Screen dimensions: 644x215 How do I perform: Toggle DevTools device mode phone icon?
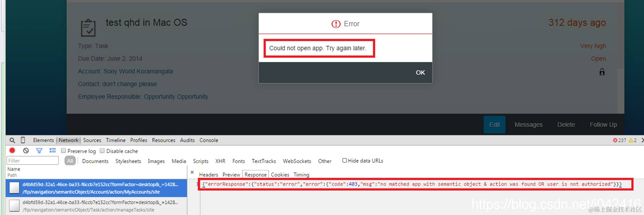[x=23, y=140]
